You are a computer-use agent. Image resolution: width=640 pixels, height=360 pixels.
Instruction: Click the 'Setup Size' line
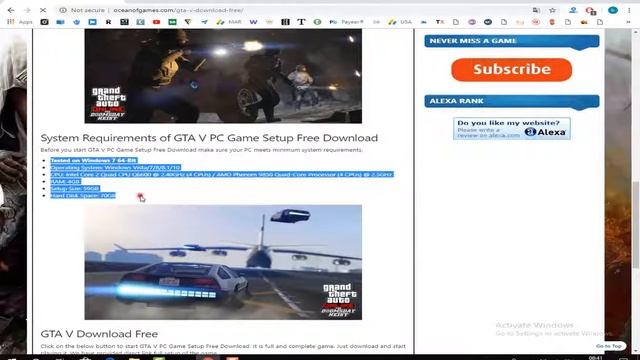click(x=75, y=189)
